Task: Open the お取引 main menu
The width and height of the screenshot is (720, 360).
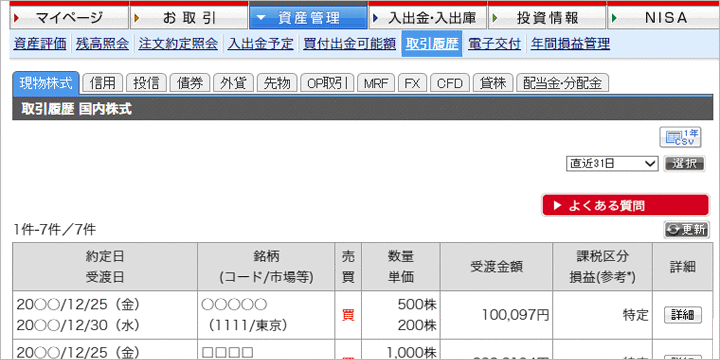Action: pos(189,17)
